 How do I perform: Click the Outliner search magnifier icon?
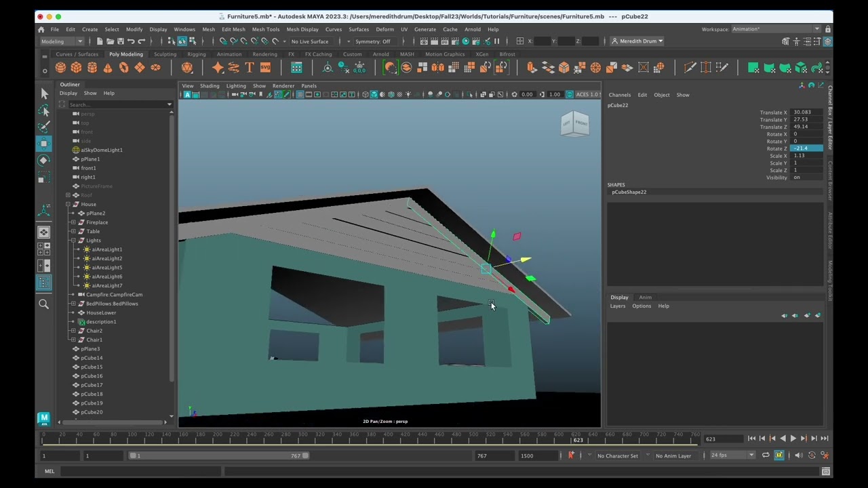click(44, 304)
